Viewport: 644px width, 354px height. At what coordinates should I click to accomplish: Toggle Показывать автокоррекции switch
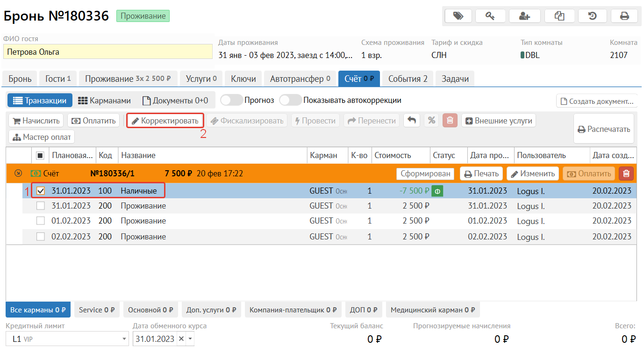[x=290, y=100]
